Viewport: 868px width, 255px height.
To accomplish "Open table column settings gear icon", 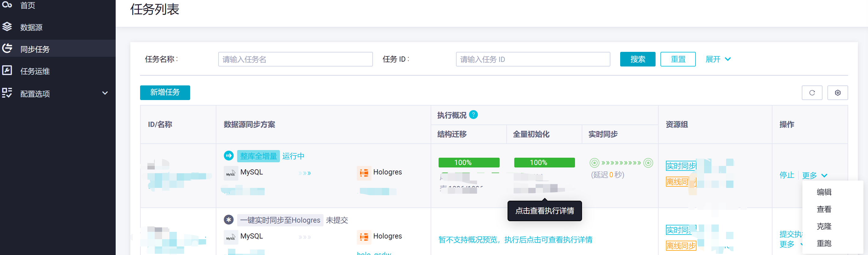I will pos(837,93).
